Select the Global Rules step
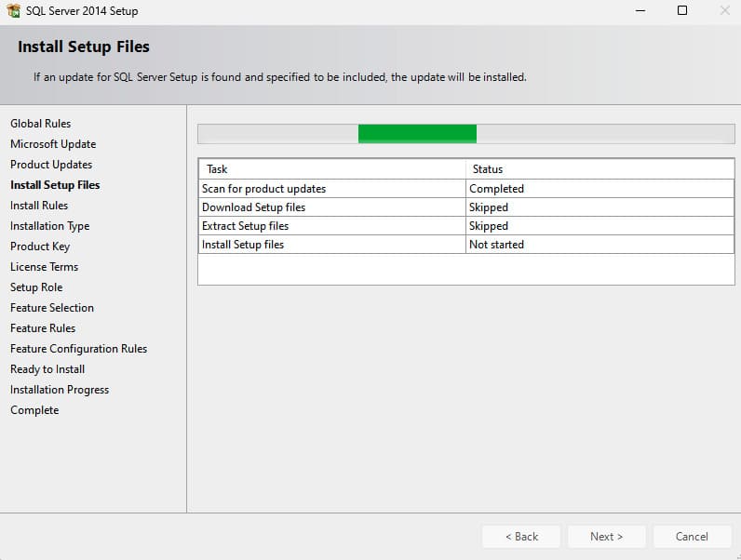 coord(40,124)
